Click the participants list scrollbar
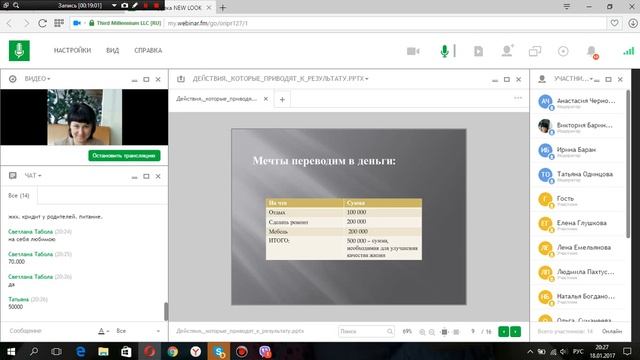The image size is (640, 360). [x=628, y=163]
